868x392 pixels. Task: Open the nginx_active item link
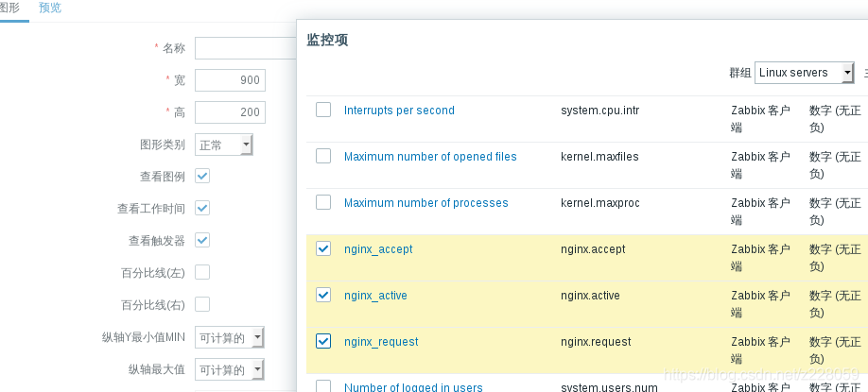coord(375,296)
